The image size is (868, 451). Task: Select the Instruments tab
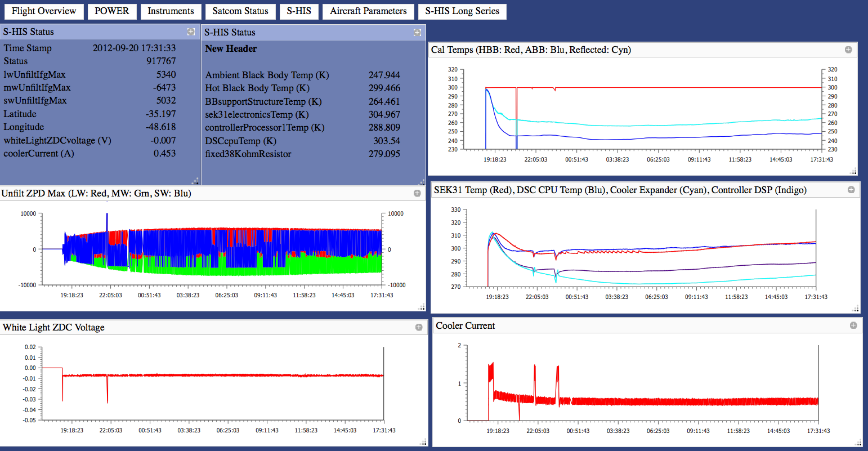(x=171, y=11)
